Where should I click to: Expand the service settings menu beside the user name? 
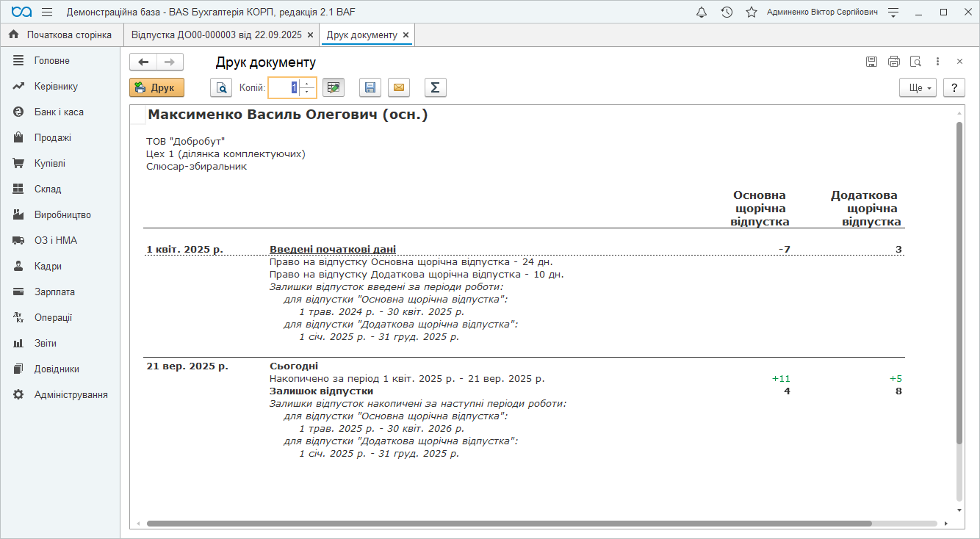[x=893, y=12]
